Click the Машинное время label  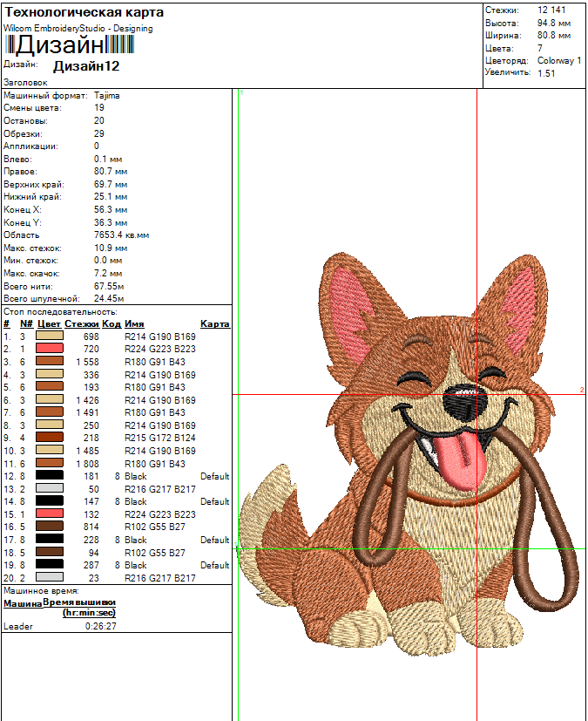coord(41,591)
